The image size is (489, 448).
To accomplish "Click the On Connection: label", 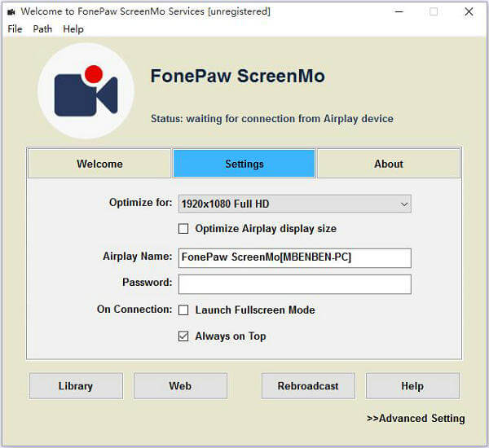I will coord(134,309).
